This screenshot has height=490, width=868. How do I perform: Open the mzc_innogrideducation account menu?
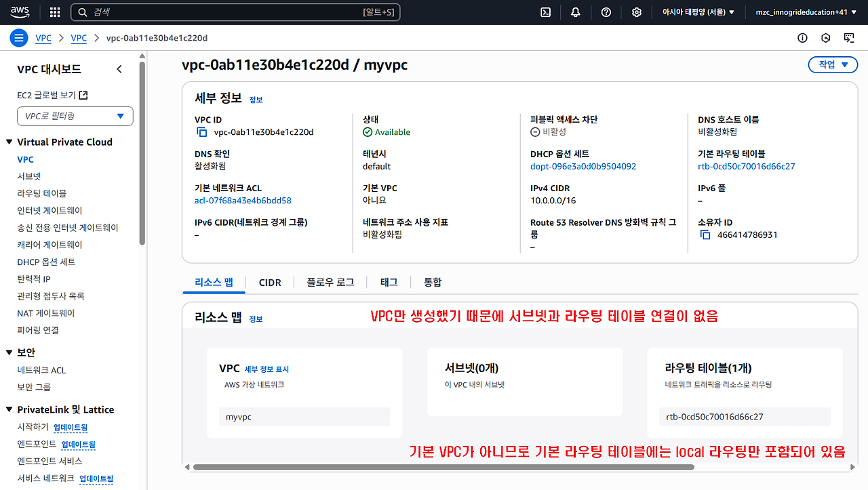[806, 12]
